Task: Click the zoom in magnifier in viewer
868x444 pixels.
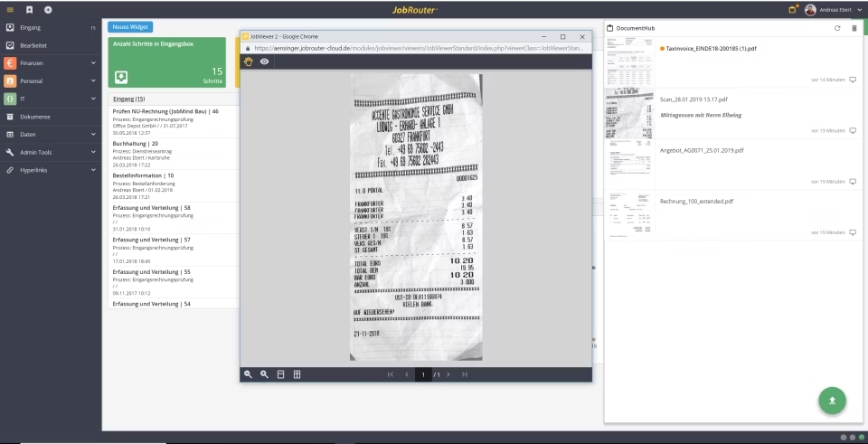Action: 264,374
